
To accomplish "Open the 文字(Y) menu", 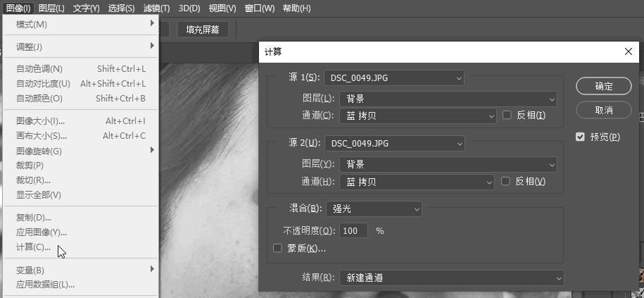I will pos(87,8).
